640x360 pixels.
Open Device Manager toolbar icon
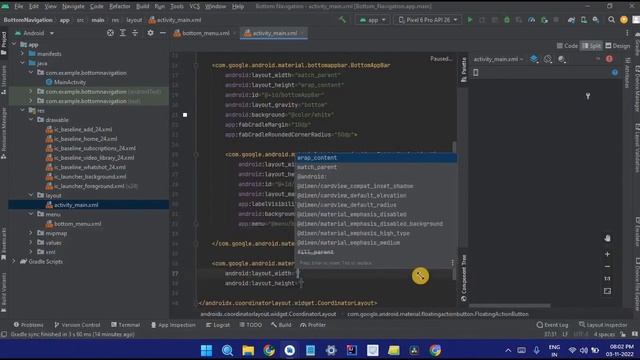pyautogui.click(x=584, y=20)
